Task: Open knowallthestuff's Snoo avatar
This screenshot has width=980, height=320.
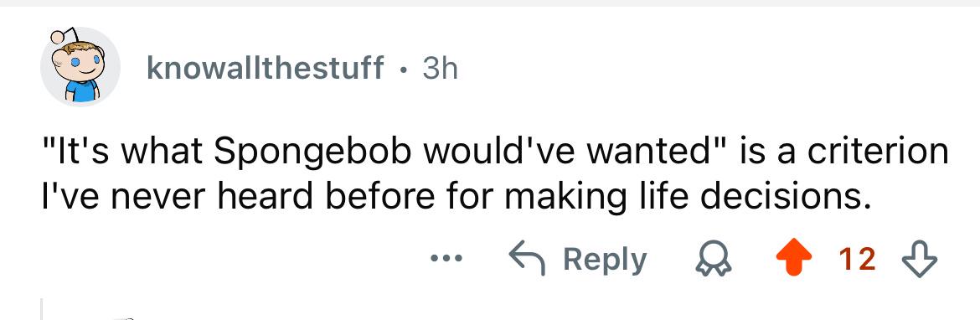Action: [x=80, y=67]
